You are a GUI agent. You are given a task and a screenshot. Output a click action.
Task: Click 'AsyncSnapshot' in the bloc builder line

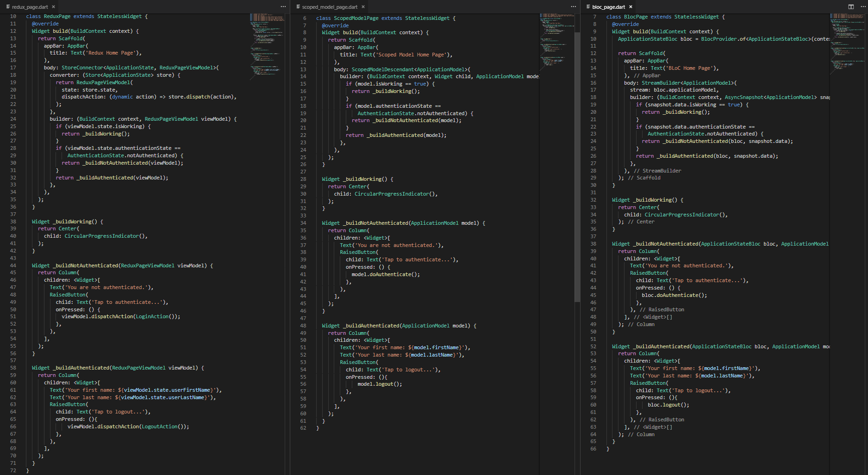click(744, 97)
